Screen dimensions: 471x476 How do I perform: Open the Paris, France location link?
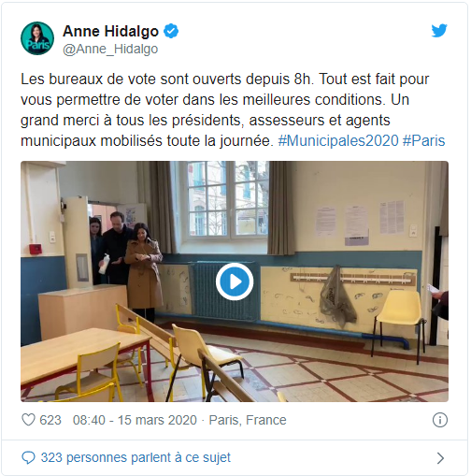point(248,420)
